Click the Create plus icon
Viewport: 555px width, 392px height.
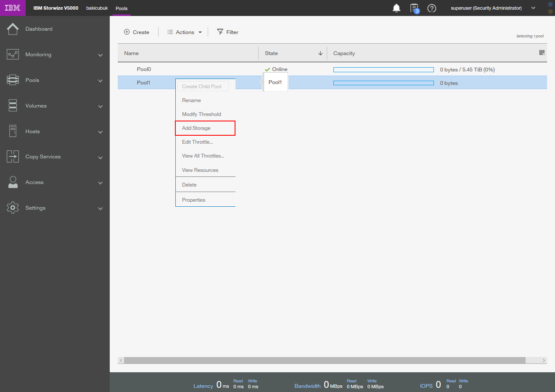point(127,32)
